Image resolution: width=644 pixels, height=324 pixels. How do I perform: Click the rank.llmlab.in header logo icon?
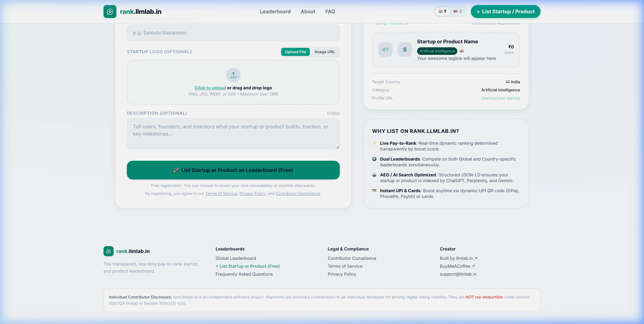click(110, 12)
